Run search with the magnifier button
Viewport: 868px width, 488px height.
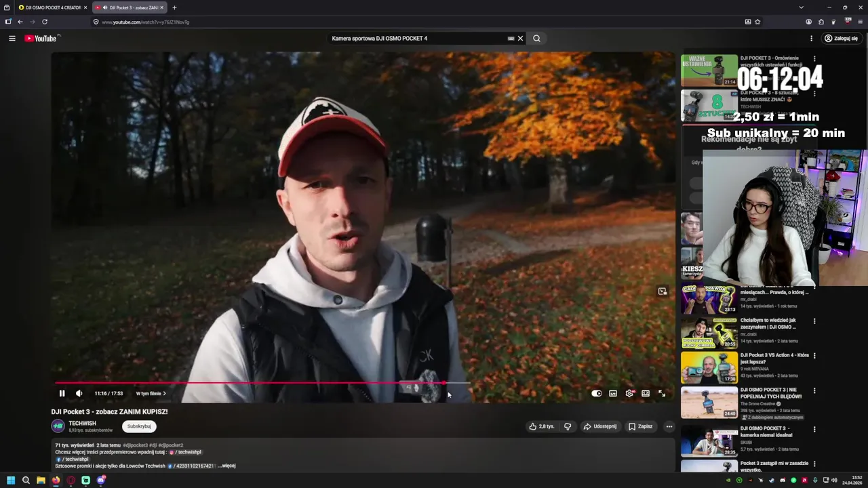[536, 39]
